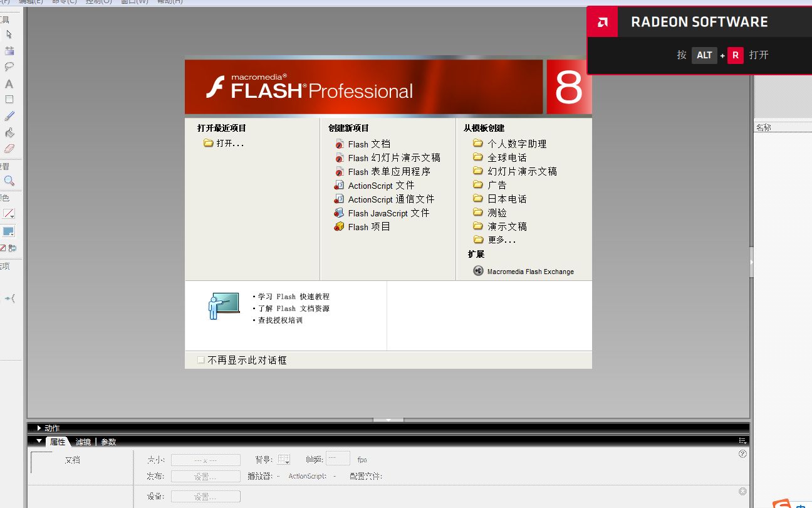The image size is (812, 508).
Task: Open 学习 Flash 快速教程
Action: 294,297
